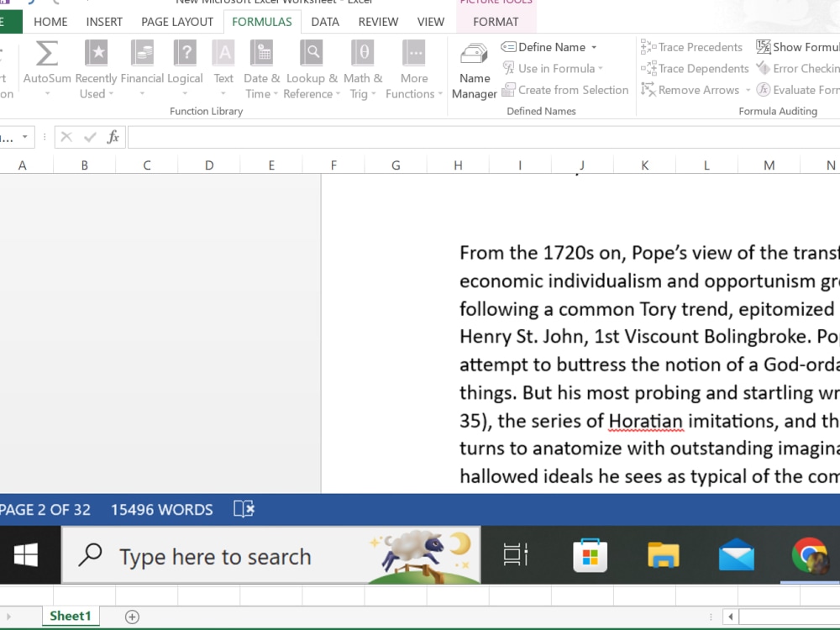
Task: Expand AutoSum dropdown arrow
Action: point(47,94)
